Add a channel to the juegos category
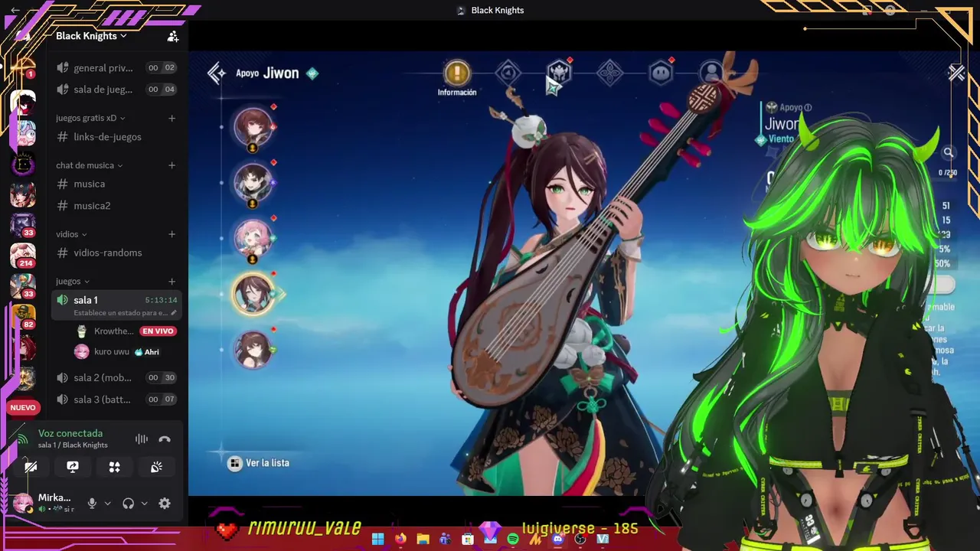The width and height of the screenshot is (980, 551). click(x=172, y=282)
